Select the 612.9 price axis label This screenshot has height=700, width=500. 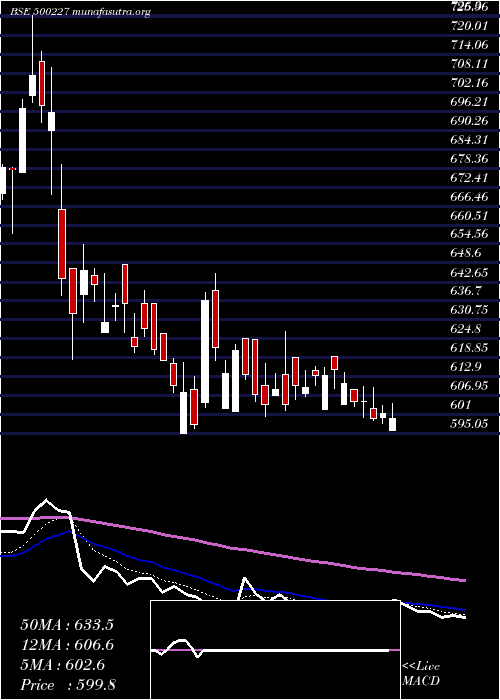(x=466, y=367)
